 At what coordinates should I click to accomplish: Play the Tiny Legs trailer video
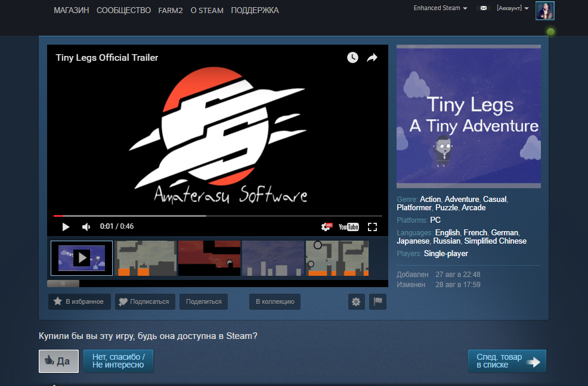click(x=66, y=227)
